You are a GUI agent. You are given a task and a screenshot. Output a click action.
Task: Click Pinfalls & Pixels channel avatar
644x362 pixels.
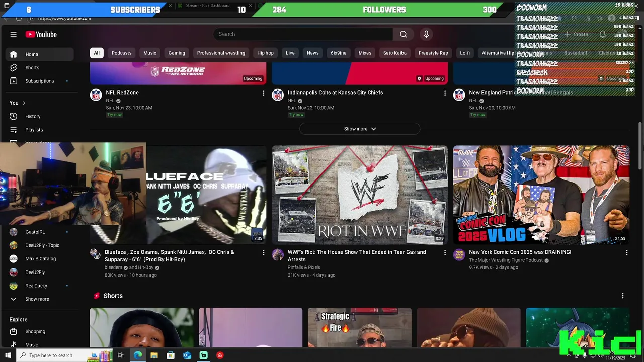278,254
